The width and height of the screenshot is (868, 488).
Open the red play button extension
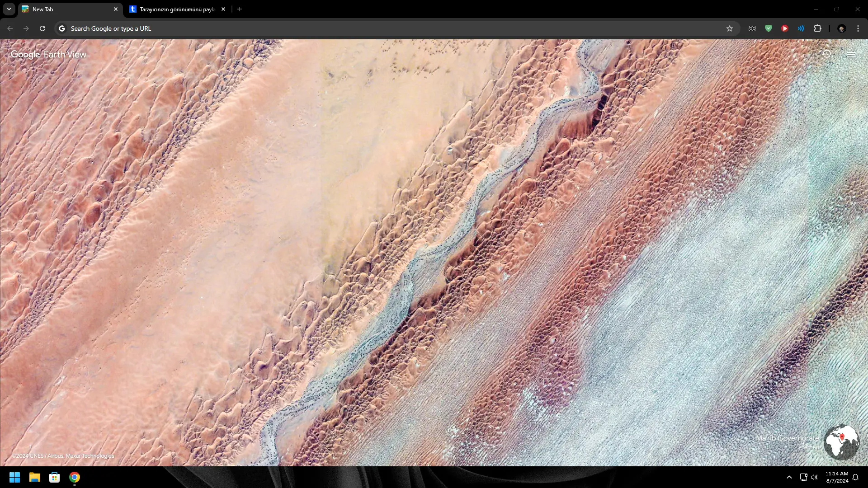pyautogui.click(x=785, y=28)
